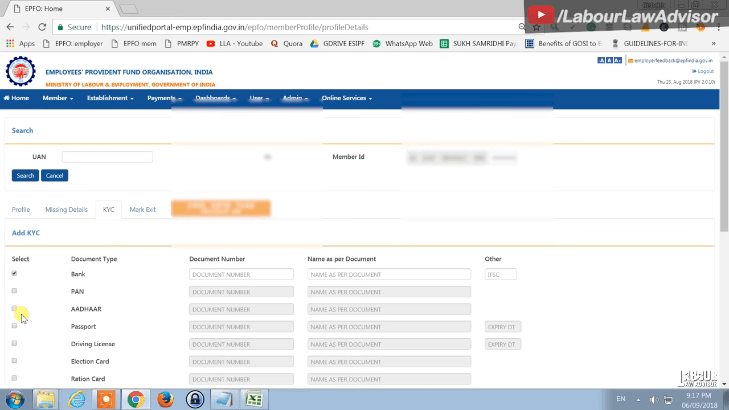The image size is (729, 410).
Task: Open GDRIVE ESIPF bookmark
Action: (338, 43)
